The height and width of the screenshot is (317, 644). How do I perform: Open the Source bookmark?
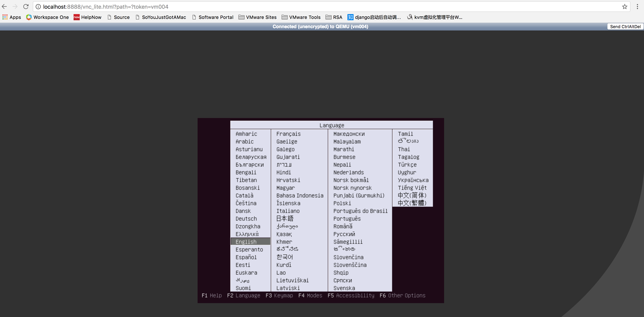[118, 17]
